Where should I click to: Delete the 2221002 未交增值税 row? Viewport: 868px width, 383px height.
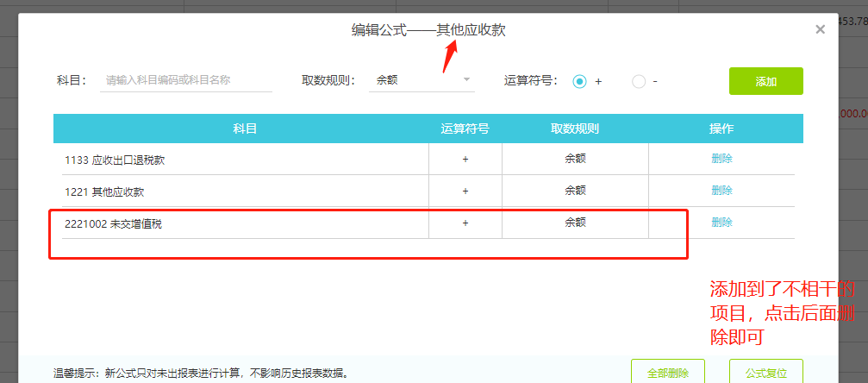coord(721,223)
